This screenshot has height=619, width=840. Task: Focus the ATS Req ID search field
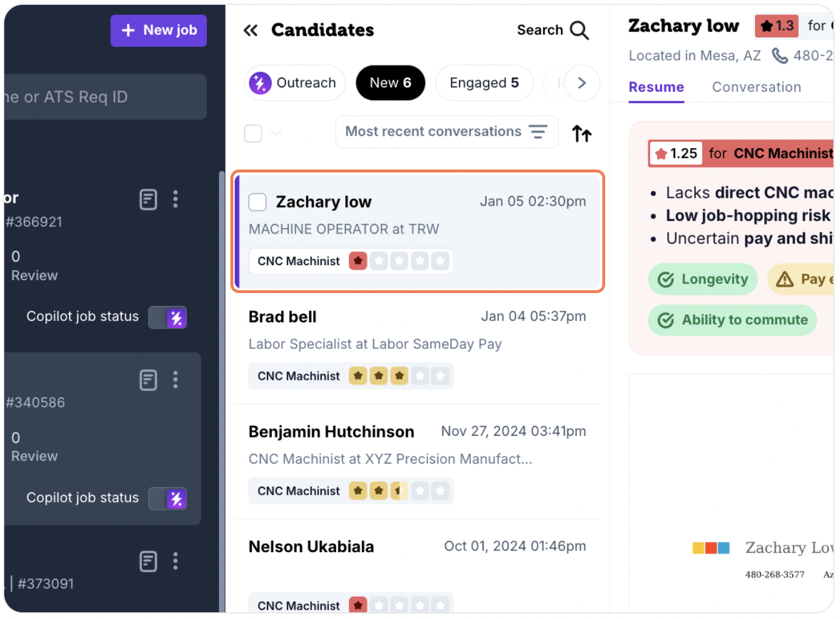pos(105,97)
